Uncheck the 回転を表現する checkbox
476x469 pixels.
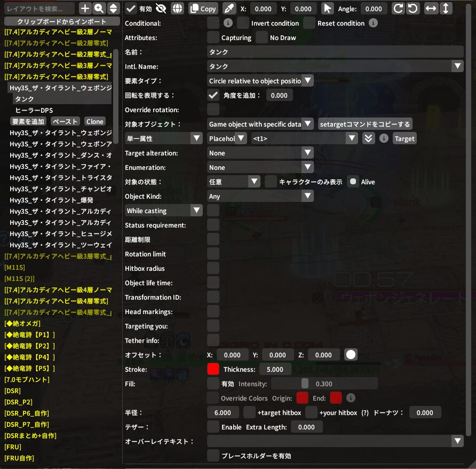click(x=213, y=95)
